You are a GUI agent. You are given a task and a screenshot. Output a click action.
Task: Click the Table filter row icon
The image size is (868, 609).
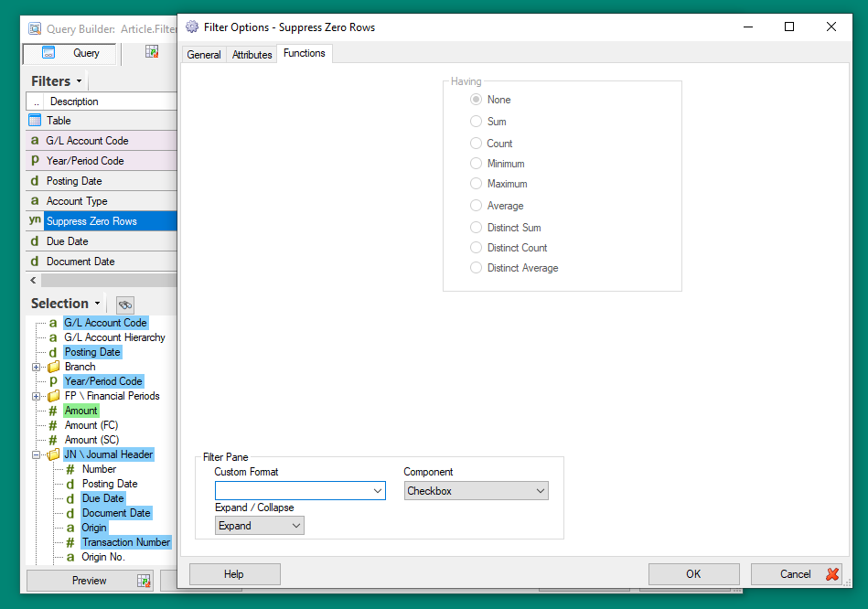(35, 120)
